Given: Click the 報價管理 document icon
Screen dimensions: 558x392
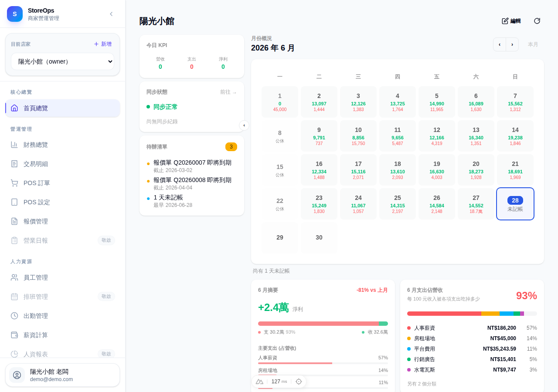Looking at the screenshot, I should 14,221.
